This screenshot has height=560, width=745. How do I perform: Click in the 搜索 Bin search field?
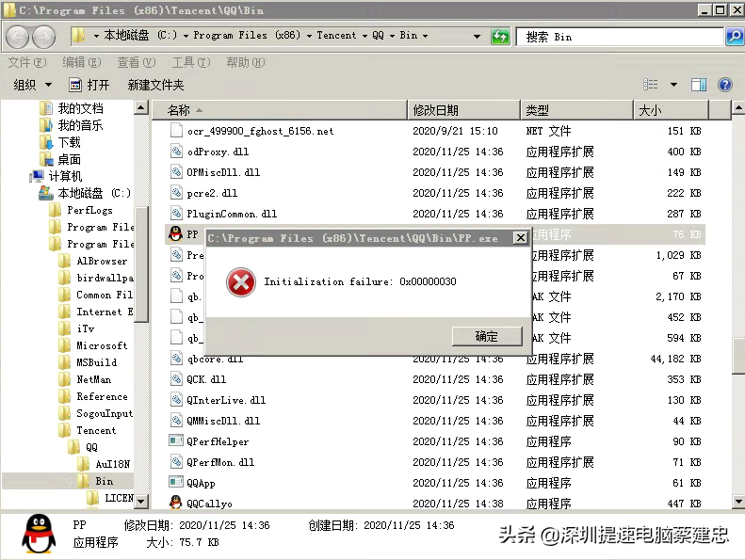tap(620, 37)
